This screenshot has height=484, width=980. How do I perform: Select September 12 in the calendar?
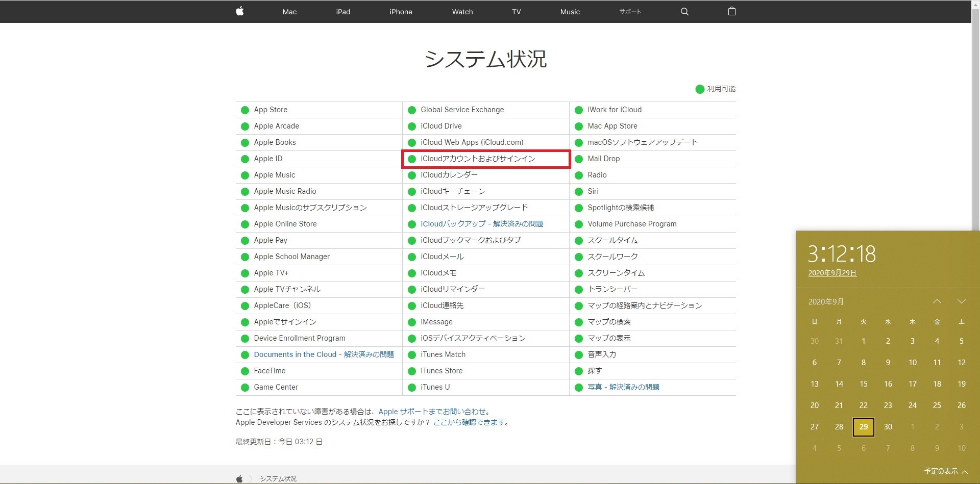tap(962, 363)
